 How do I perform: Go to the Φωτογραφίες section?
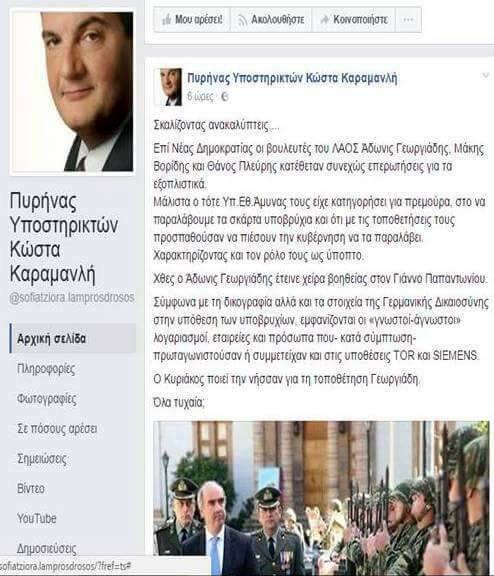point(47,399)
